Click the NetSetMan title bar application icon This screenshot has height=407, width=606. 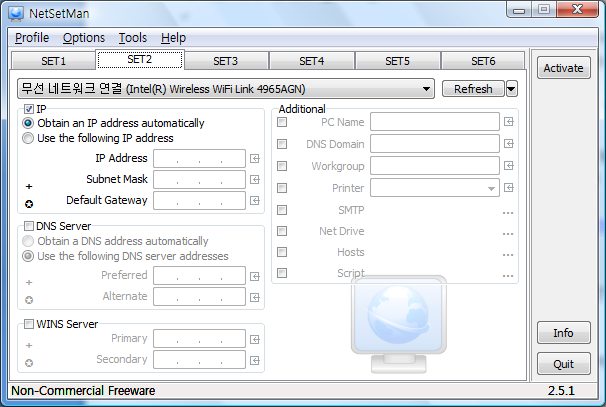pyautogui.click(x=16, y=14)
